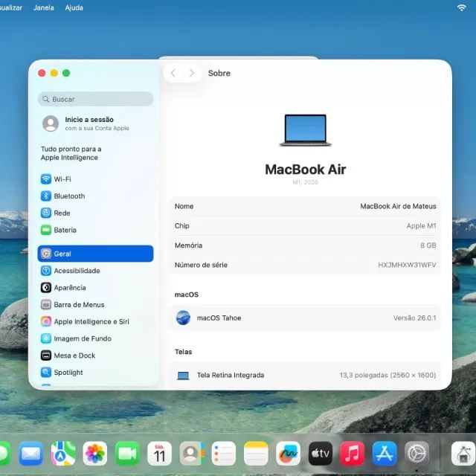This screenshot has height=476, width=476.
Task: Open Reminders from the Dock
Action: click(224, 454)
